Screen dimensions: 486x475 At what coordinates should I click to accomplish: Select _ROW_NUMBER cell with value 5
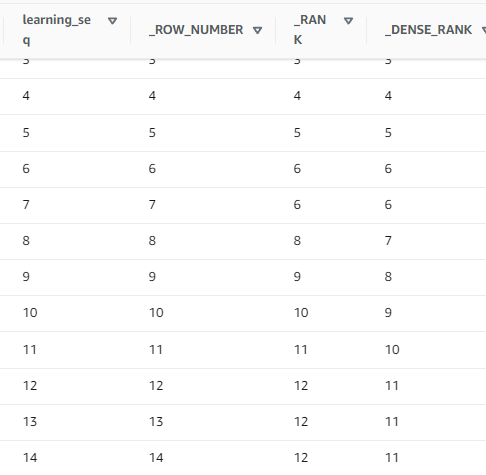pos(152,133)
